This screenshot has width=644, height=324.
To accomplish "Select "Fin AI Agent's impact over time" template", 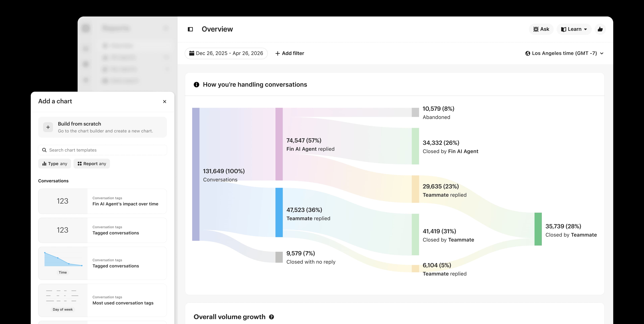I will pos(102,201).
